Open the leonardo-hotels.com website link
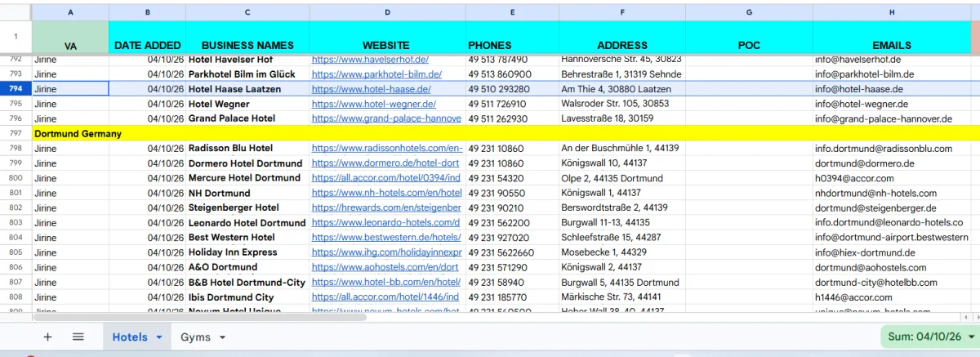 (385, 222)
